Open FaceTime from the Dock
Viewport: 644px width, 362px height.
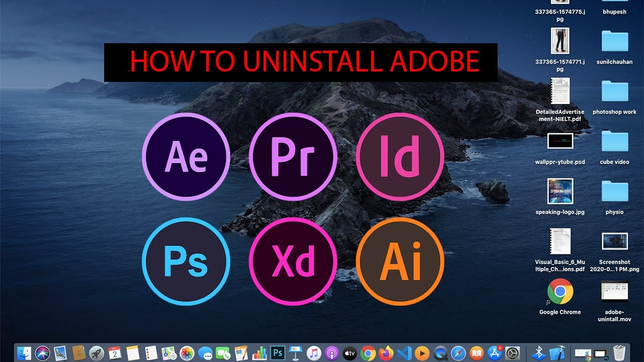223,353
